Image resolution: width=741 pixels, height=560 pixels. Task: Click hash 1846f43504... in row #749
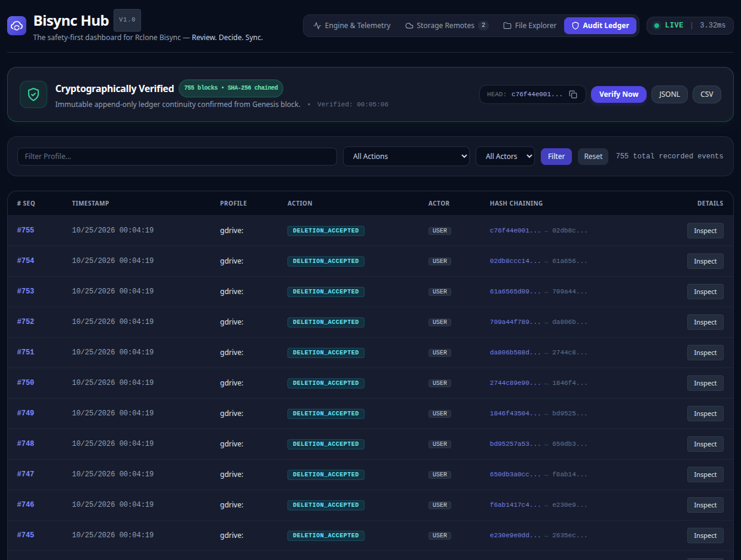[515, 414]
